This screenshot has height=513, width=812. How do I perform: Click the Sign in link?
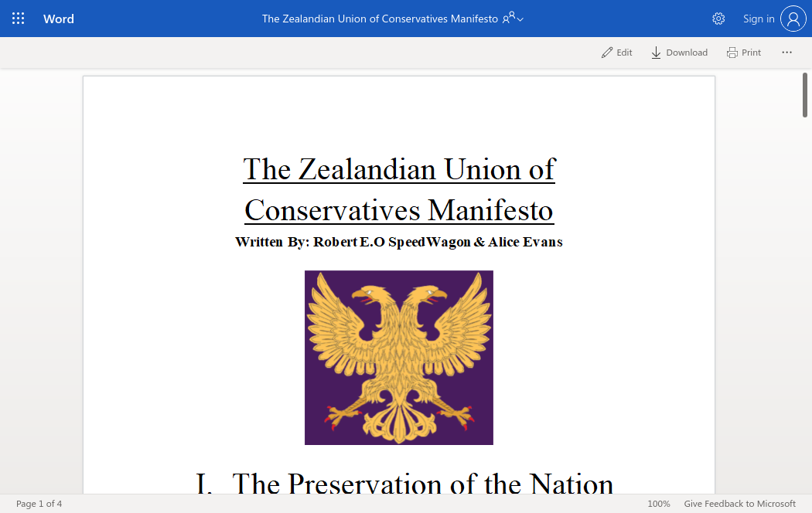(758, 19)
